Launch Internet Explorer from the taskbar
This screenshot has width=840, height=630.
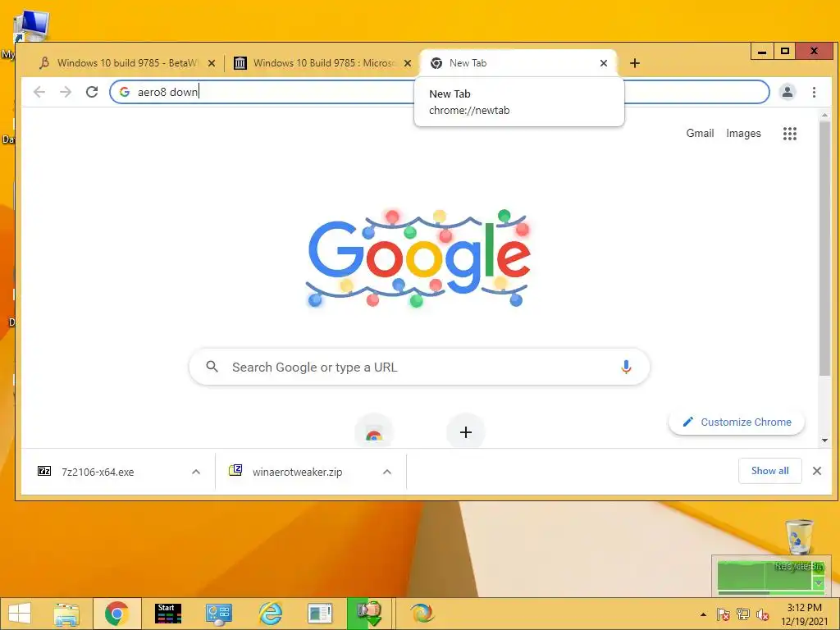coord(270,614)
